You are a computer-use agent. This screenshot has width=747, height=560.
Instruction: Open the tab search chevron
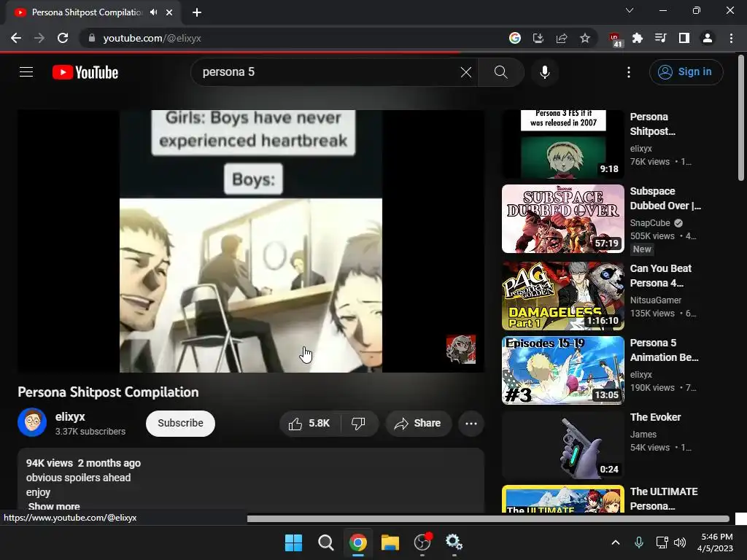tap(630, 10)
